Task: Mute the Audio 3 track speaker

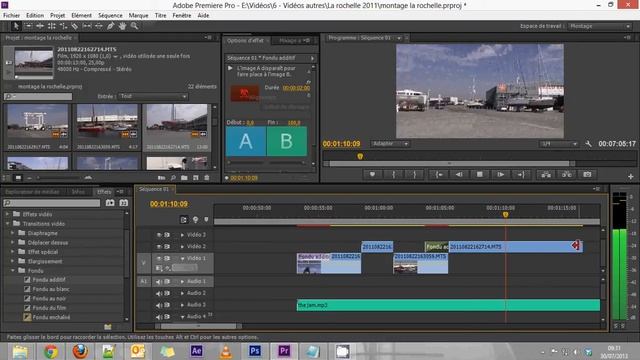Action: 159,305
